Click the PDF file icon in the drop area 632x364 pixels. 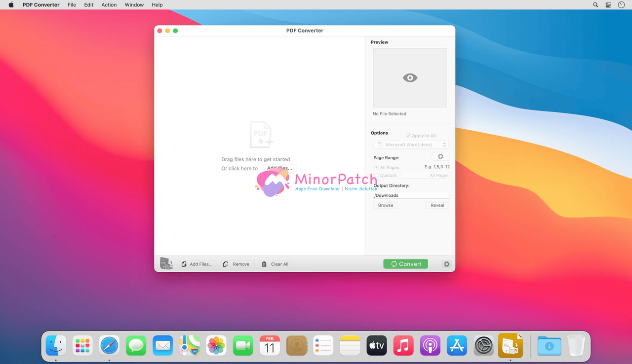(x=261, y=134)
